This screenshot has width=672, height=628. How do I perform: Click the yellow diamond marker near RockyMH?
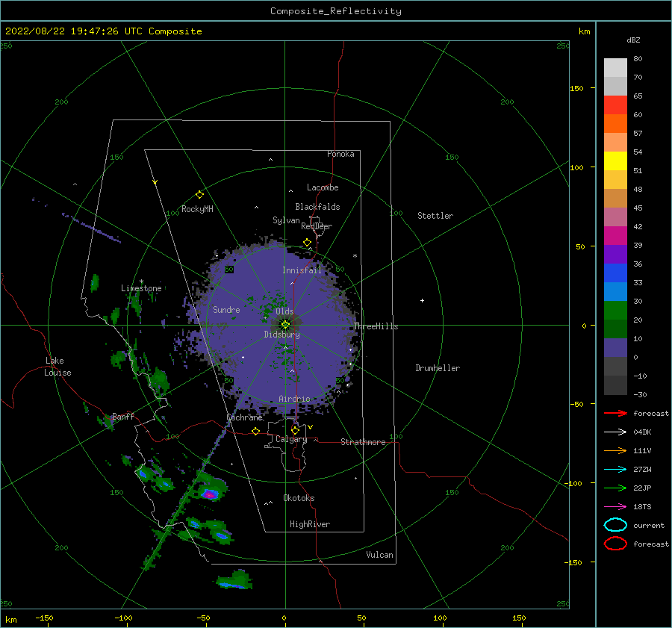coord(199,195)
